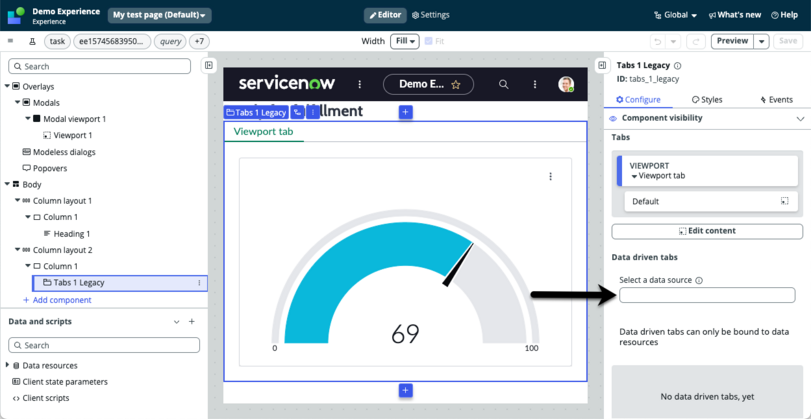Collapse the Overlays tree node
This screenshot has height=419, width=811.
(7, 86)
